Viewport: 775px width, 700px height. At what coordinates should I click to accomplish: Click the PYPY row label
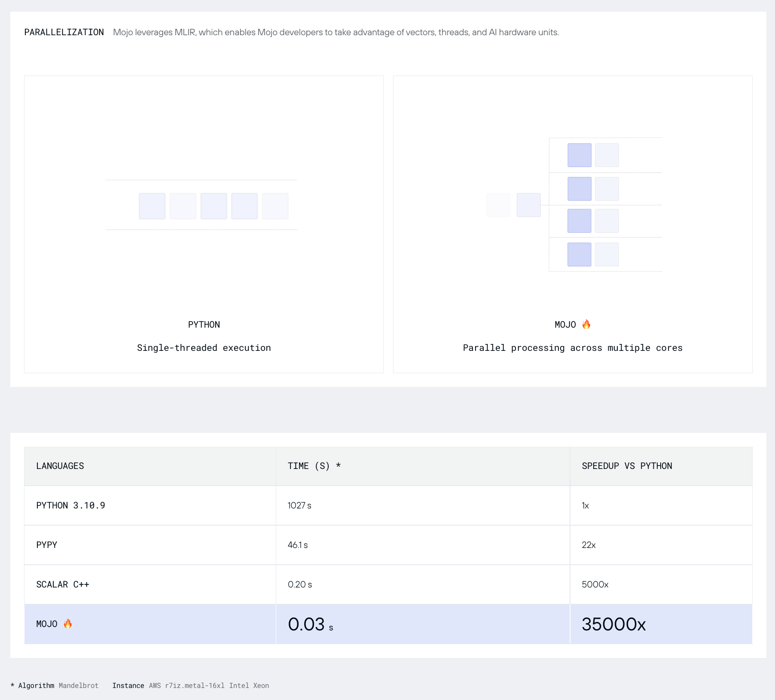pyautogui.click(x=47, y=545)
